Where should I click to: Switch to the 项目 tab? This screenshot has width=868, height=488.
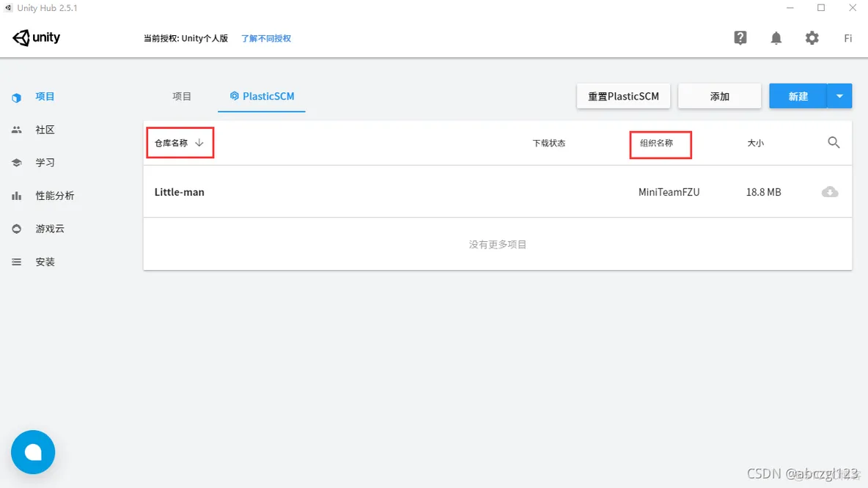coord(182,96)
